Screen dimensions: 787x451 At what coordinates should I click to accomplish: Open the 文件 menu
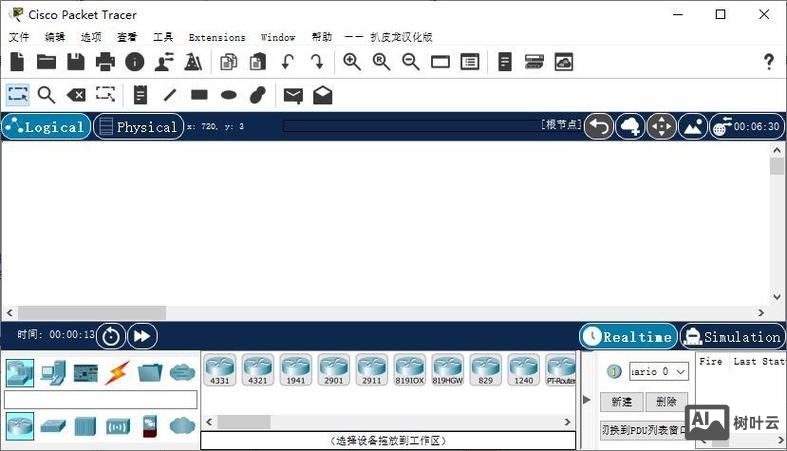tap(19, 37)
